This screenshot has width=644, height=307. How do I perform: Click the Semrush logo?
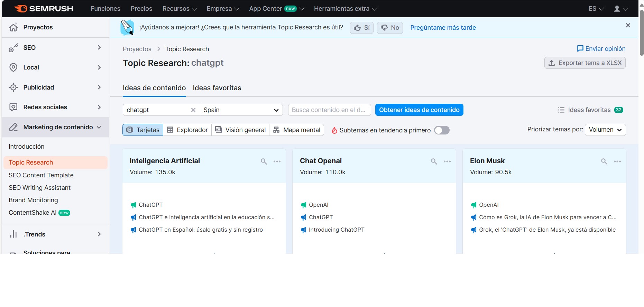44,9
